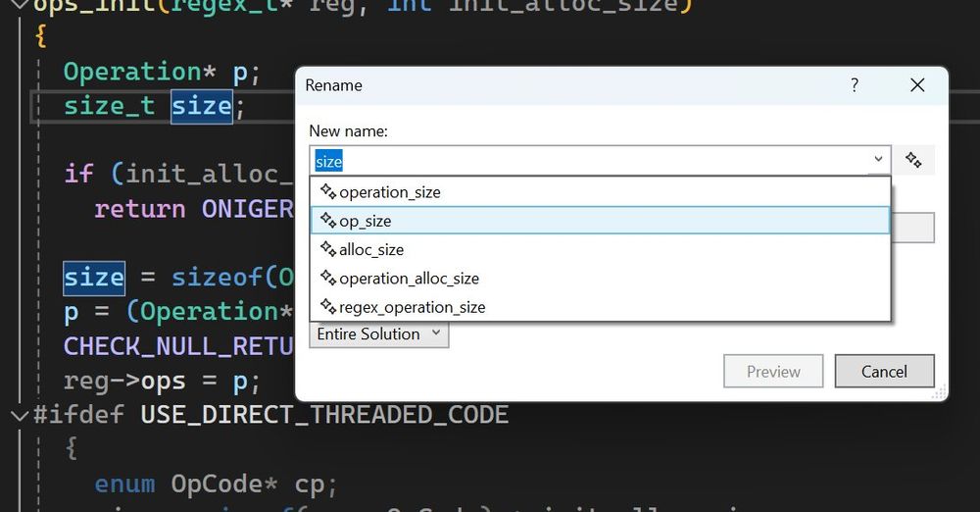980x512 pixels.
Task: Choose the op_size suggestion
Action: click(x=600, y=221)
